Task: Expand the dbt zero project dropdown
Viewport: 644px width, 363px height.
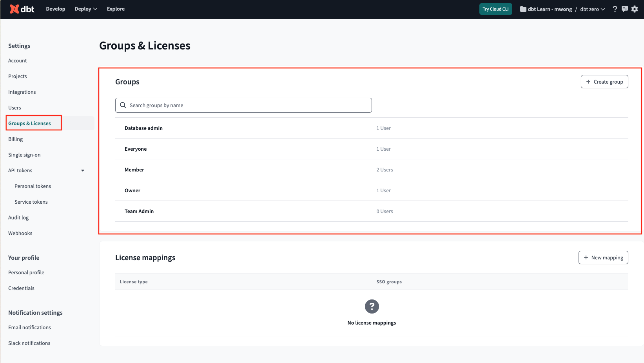Action: click(592, 9)
